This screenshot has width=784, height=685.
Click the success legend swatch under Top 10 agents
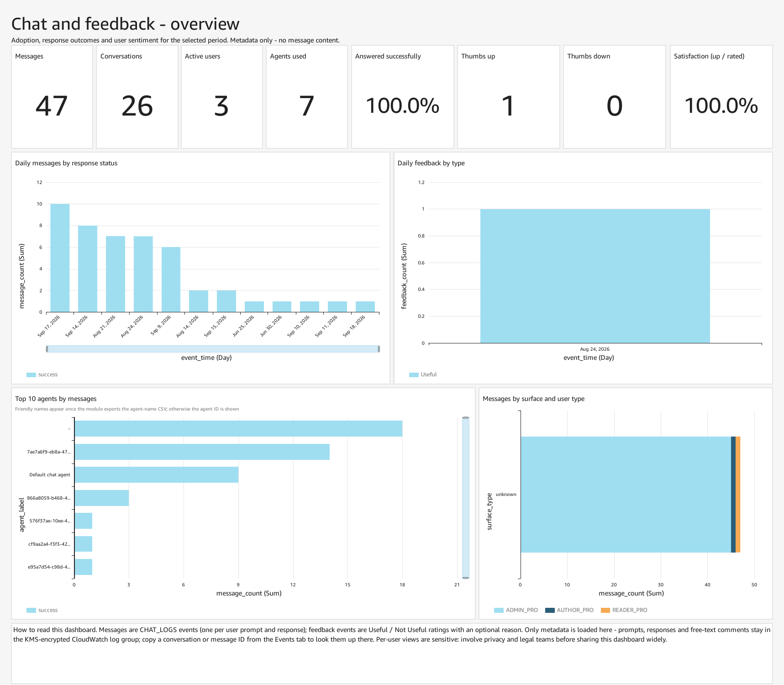point(31,611)
